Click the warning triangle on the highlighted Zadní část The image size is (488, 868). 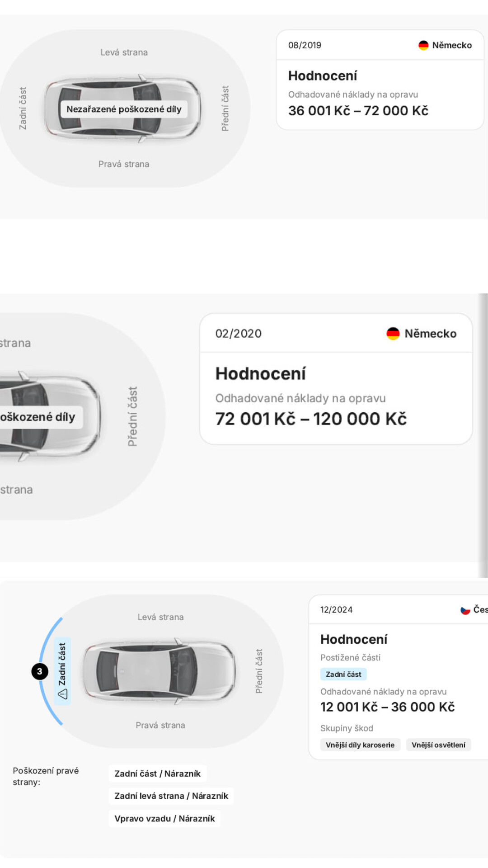click(62, 694)
